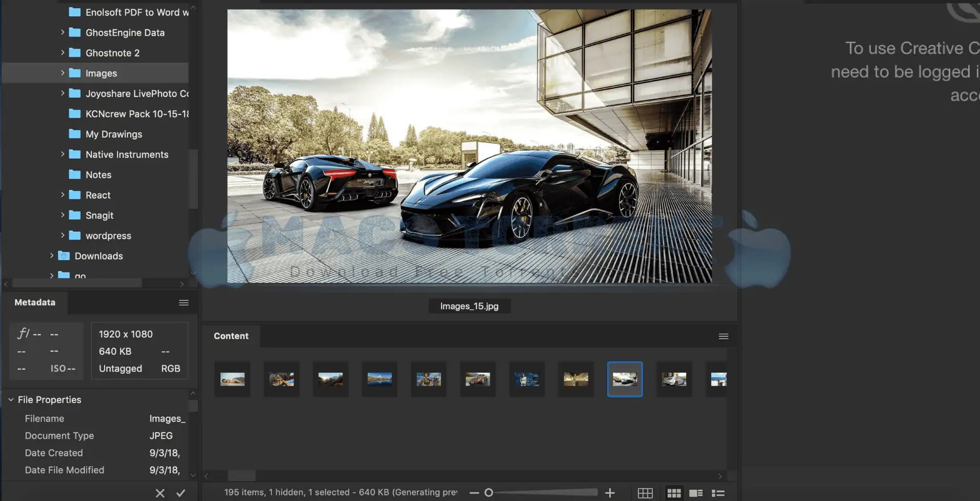Screen dimensions: 980x501
Task: Select the second thumbnail in Content panel
Action: click(x=282, y=379)
